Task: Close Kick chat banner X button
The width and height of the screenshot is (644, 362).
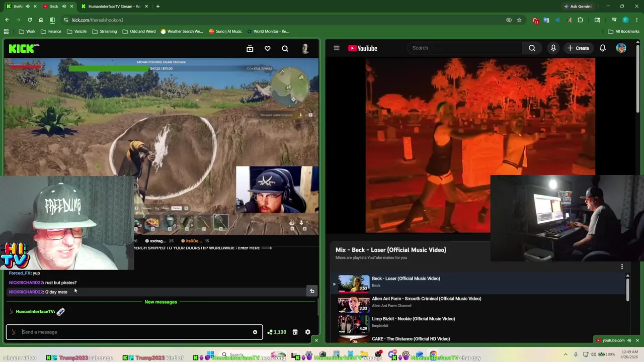Action: 316,340
